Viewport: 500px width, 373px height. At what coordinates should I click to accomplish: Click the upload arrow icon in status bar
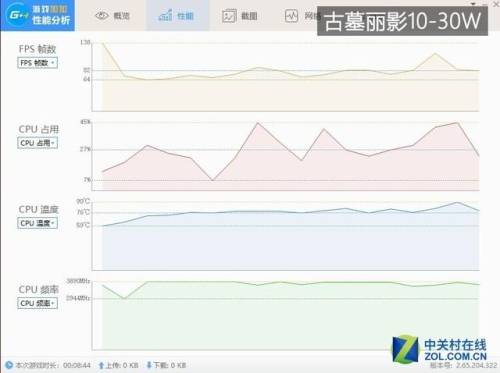click(x=101, y=365)
